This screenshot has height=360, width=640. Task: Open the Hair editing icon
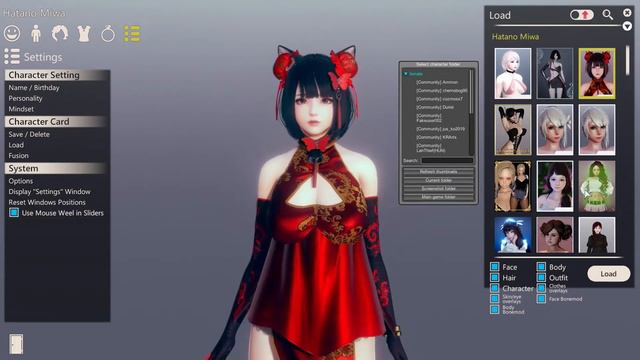pyautogui.click(x=60, y=33)
